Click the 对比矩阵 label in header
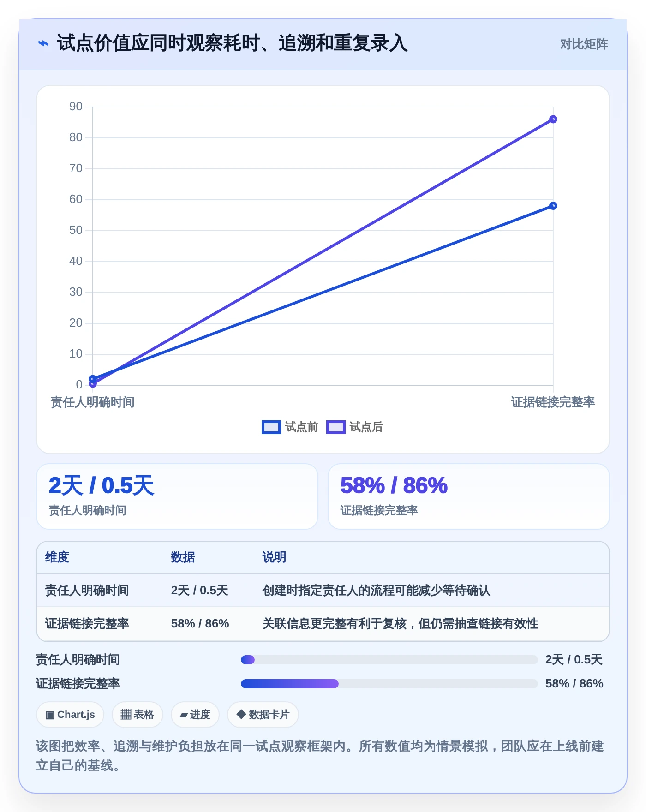This screenshot has height=812, width=646. pyautogui.click(x=584, y=44)
